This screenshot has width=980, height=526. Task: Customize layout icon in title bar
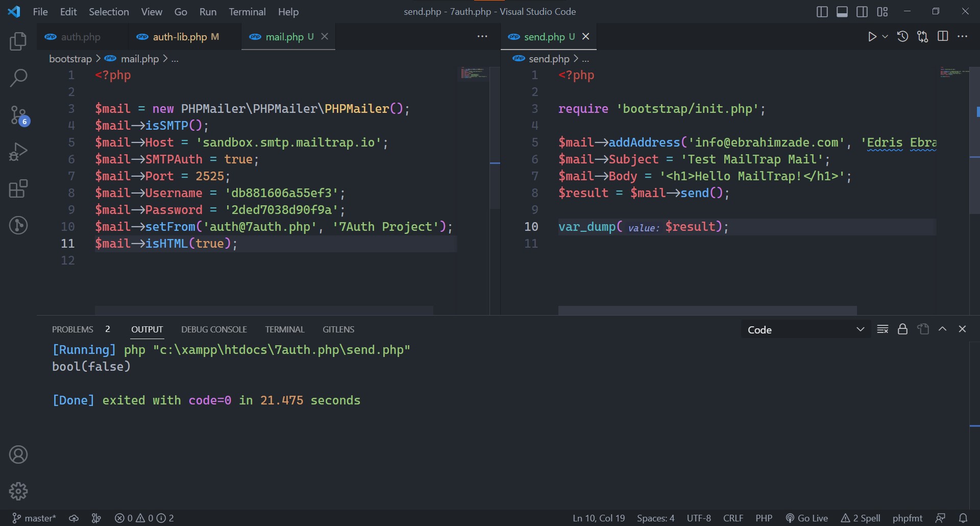click(x=883, y=12)
